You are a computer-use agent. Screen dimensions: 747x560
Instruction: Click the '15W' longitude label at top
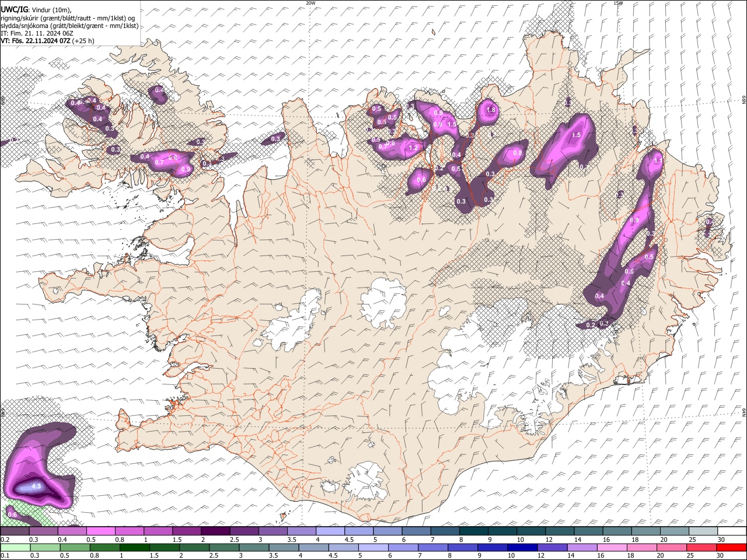point(618,3)
